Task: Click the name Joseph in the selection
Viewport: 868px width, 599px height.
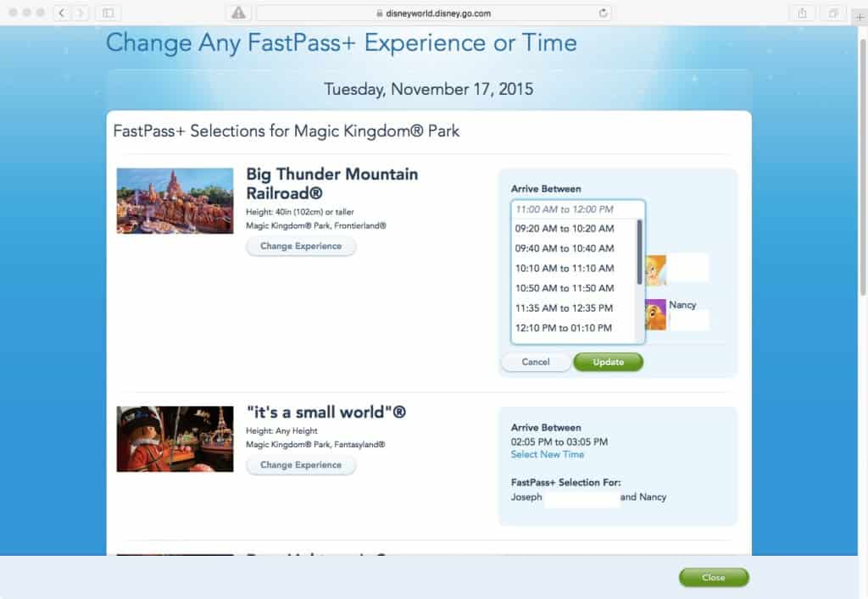Action: [526, 497]
